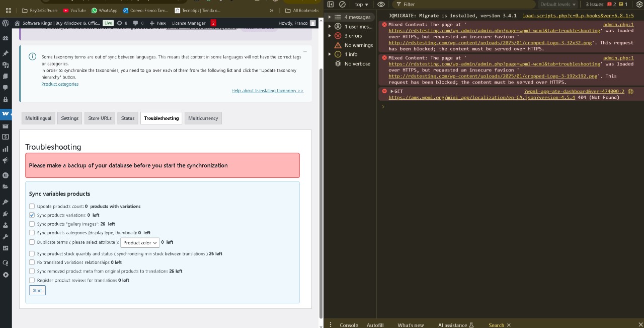The image size is (644, 328).
Task: Open console settings gear icon
Action: click(639, 5)
